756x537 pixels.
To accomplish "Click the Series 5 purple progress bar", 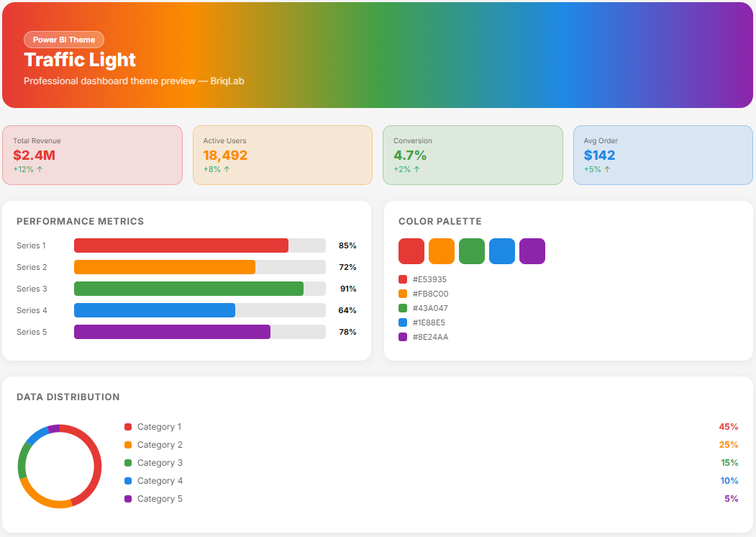I will click(173, 332).
